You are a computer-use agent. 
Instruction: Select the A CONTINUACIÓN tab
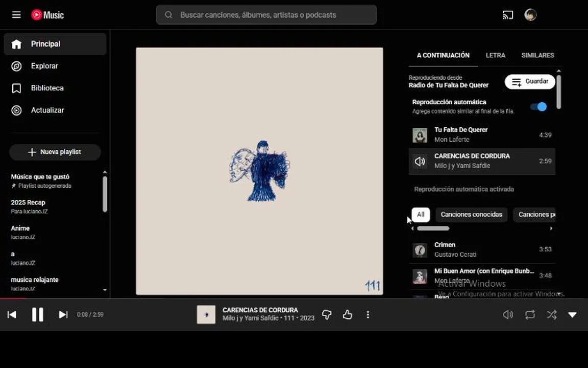[443, 55]
